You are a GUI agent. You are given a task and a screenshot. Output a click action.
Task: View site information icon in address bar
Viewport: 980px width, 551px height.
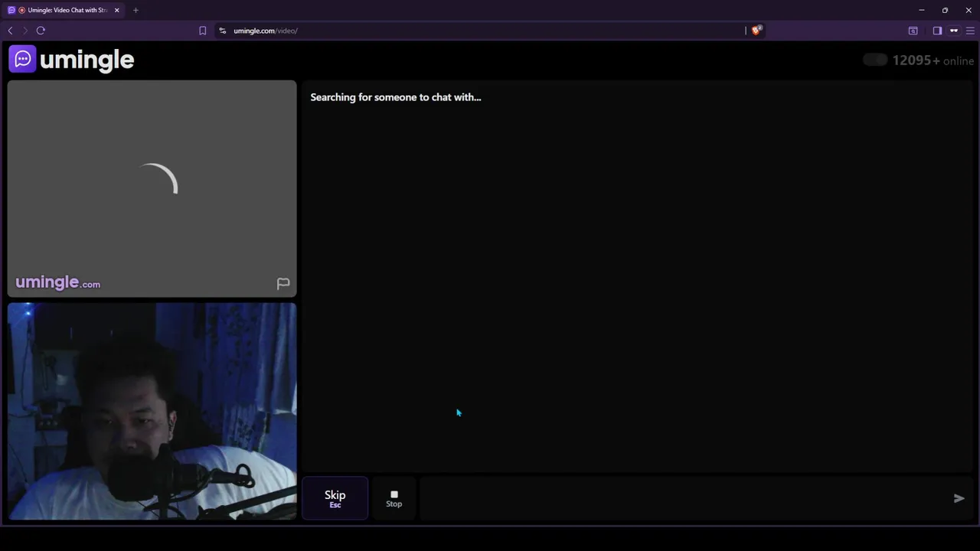pyautogui.click(x=222, y=31)
